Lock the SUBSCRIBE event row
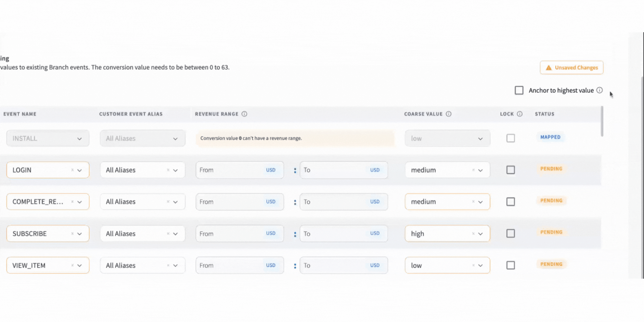 (510, 233)
